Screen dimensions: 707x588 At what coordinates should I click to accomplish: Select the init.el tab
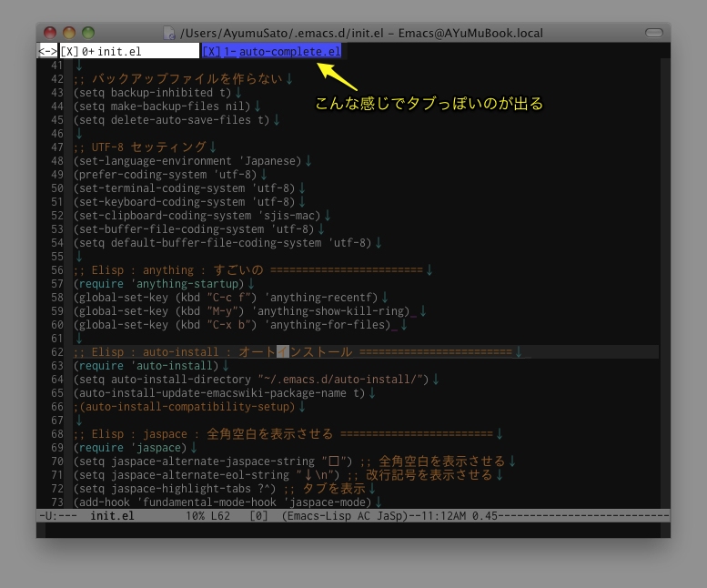click(x=118, y=52)
